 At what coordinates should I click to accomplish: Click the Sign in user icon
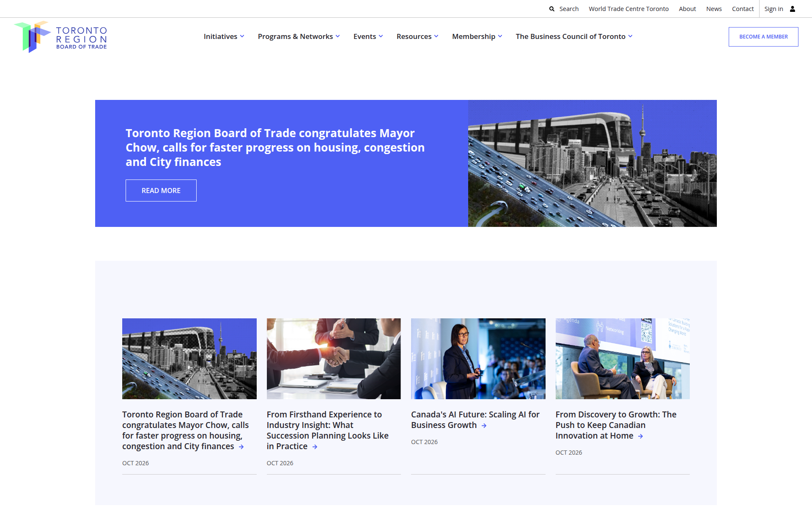pyautogui.click(x=793, y=9)
